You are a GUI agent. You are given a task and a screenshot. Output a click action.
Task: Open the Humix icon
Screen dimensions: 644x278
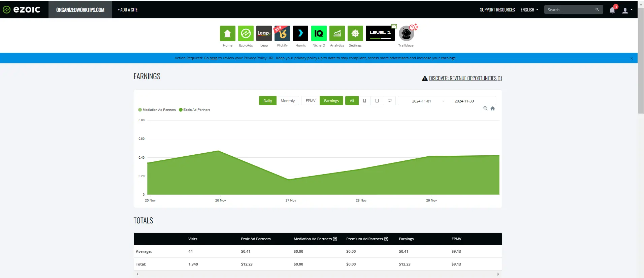coord(300,33)
